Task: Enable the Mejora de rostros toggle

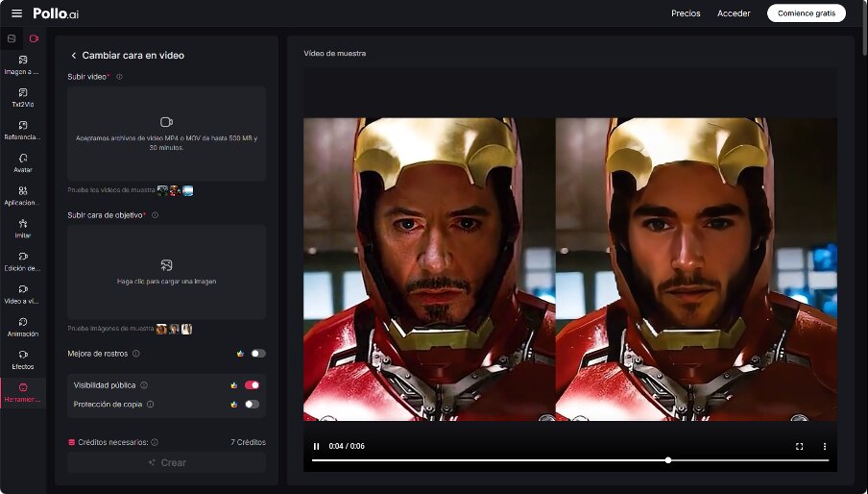Action: (256, 354)
